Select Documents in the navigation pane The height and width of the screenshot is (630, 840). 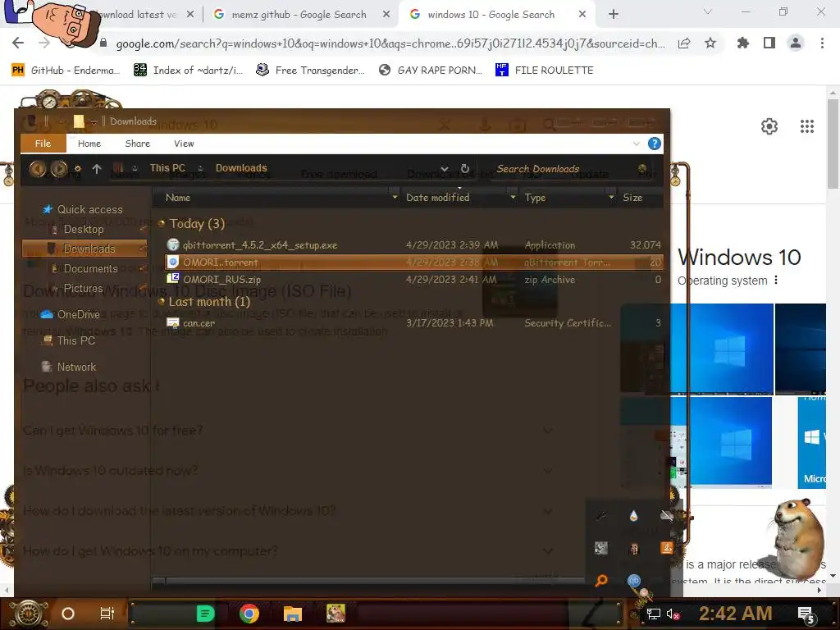90,269
